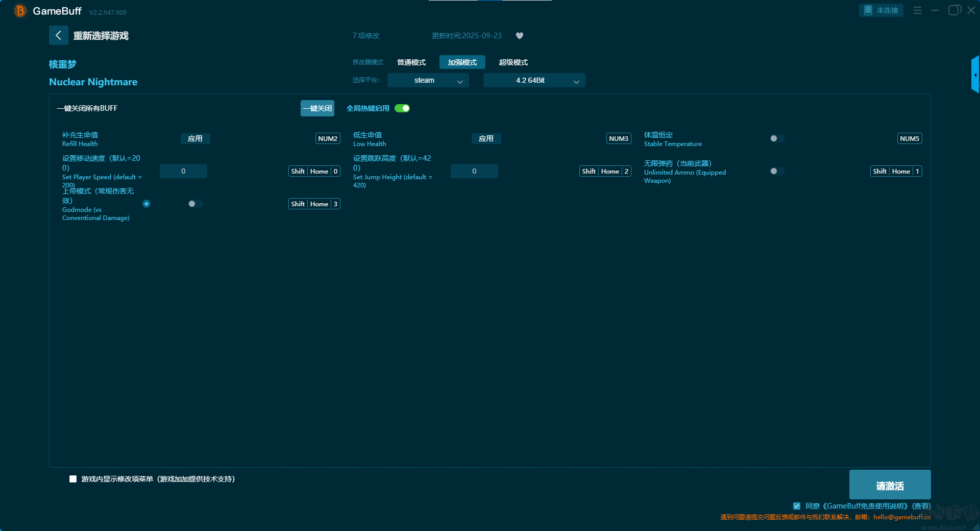The width and height of the screenshot is (980, 531).
Task: Click the back arrow to reselect game
Action: 58,35
